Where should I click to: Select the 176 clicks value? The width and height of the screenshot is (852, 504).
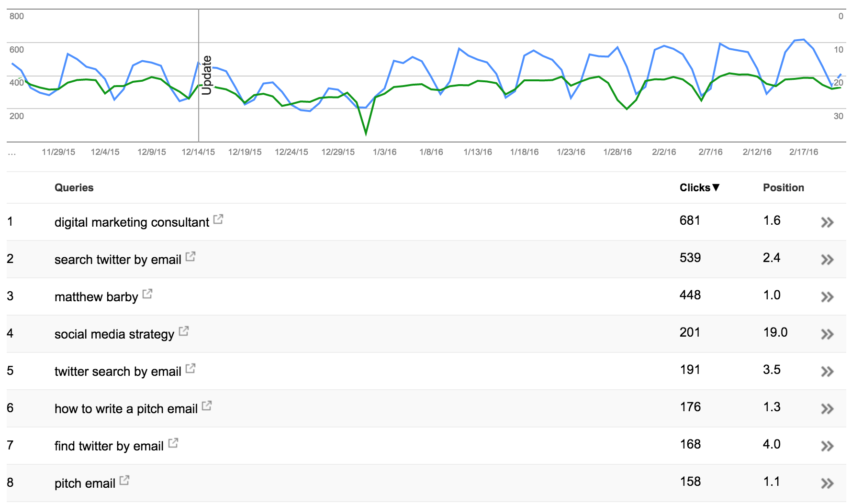(690, 407)
